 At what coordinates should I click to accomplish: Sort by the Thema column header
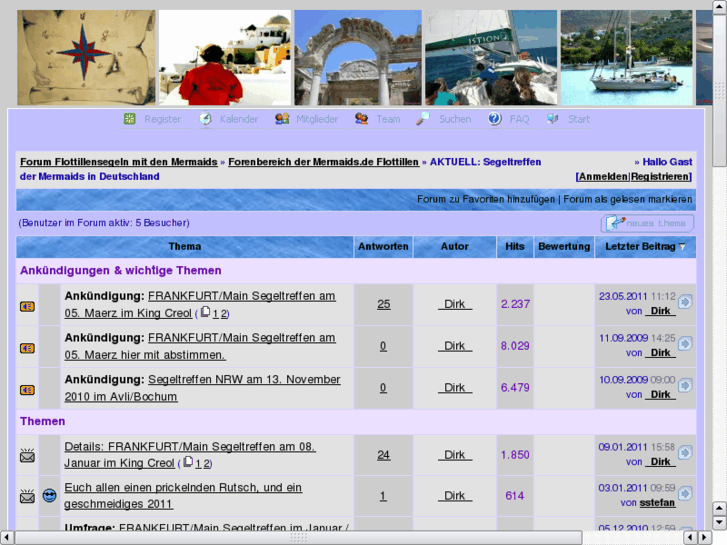[185, 247]
